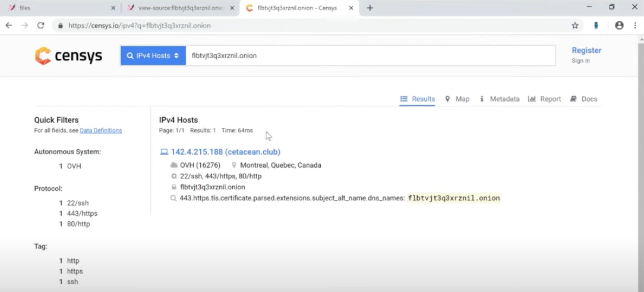Click the browser extension icon beside the star

click(596, 26)
